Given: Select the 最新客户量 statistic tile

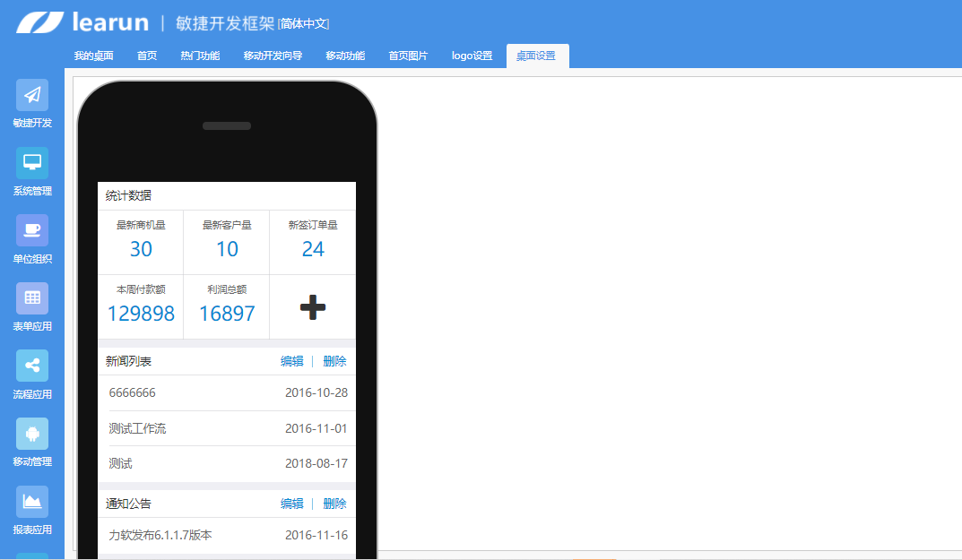Looking at the screenshot, I should (x=227, y=242).
